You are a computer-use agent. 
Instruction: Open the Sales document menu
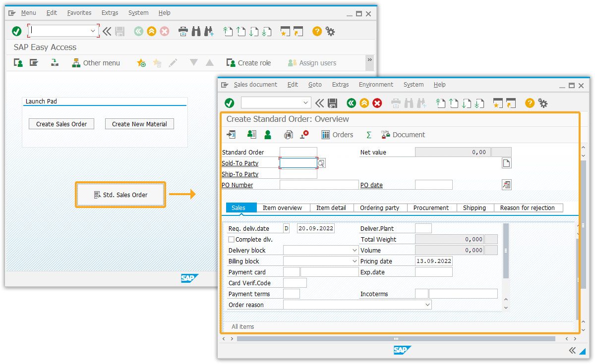point(255,85)
